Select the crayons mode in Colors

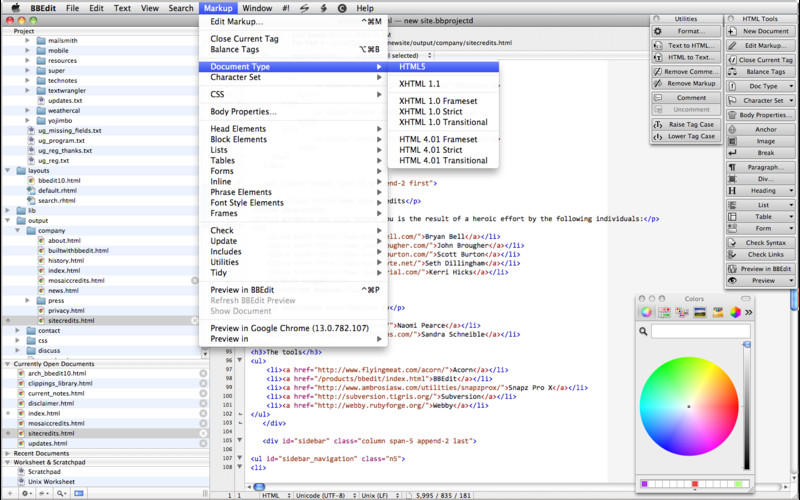tap(717, 312)
